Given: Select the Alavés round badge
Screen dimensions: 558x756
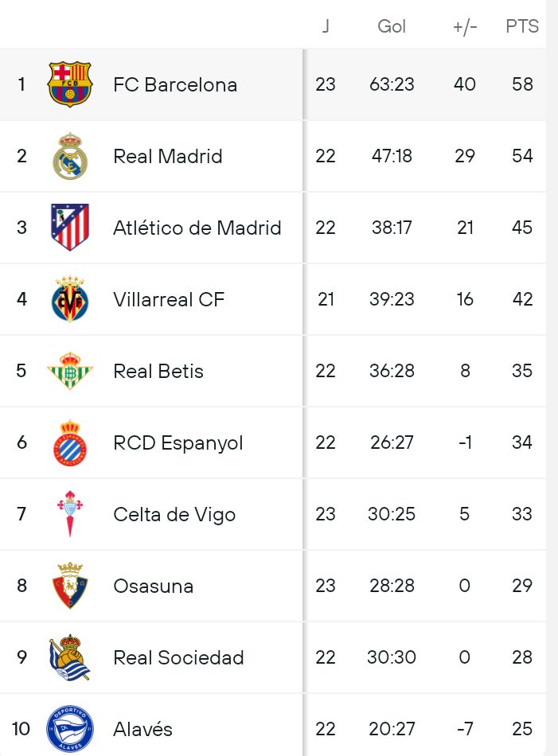Looking at the screenshot, I should click(x=70, y=729).
